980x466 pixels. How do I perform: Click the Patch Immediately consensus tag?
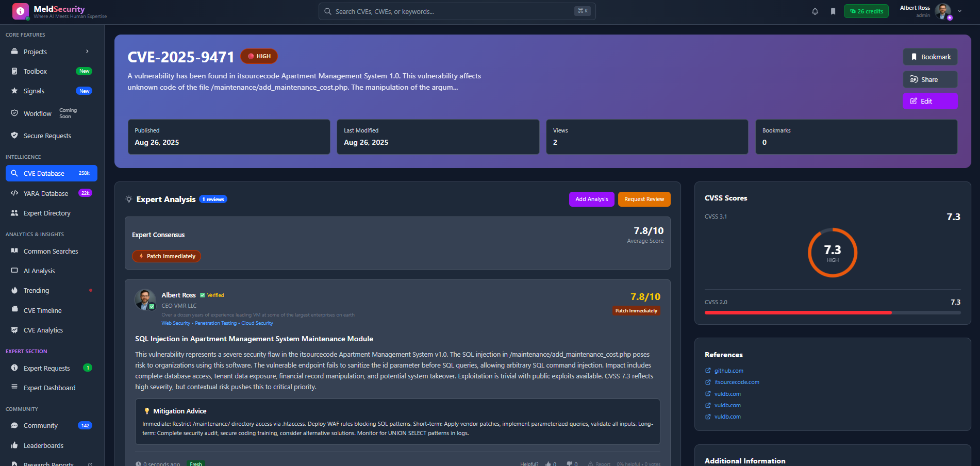pos(167,256)
